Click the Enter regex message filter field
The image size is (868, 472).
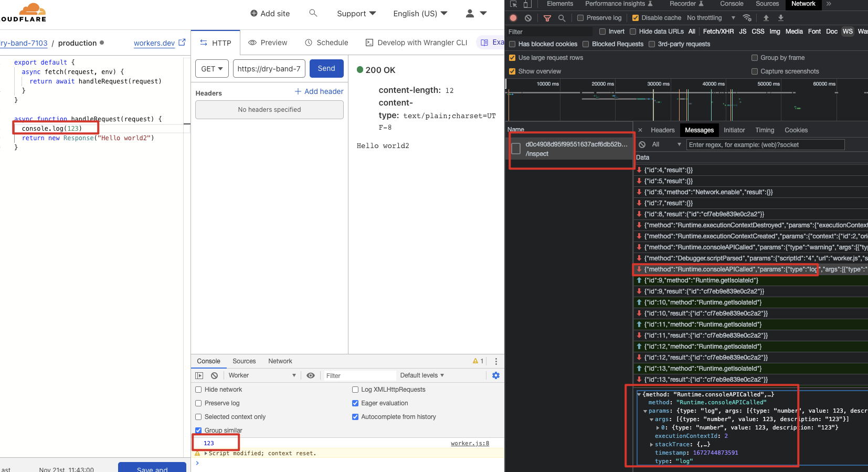click(765, 145)
